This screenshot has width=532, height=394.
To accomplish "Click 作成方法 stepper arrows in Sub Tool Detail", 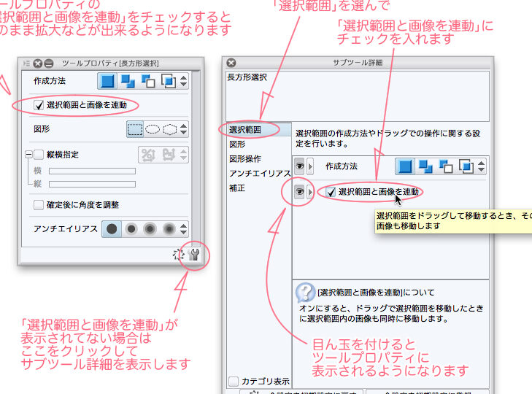I will click(x=482, y=166).
